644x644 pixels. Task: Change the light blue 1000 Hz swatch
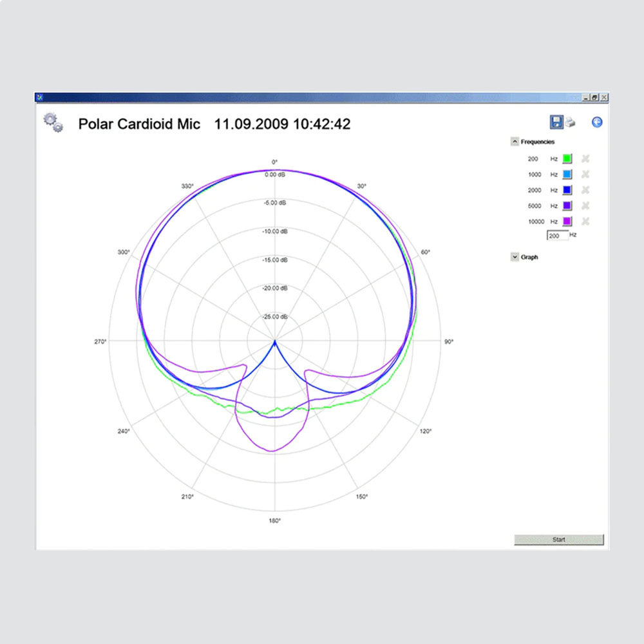(x=567, y=175)
